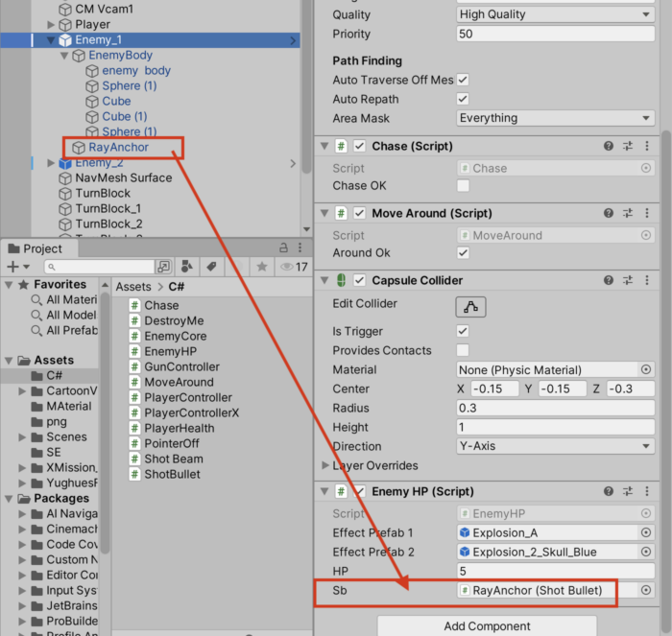Expand the Layer Overrides section
672x636 pixels.
pos(324,465)
